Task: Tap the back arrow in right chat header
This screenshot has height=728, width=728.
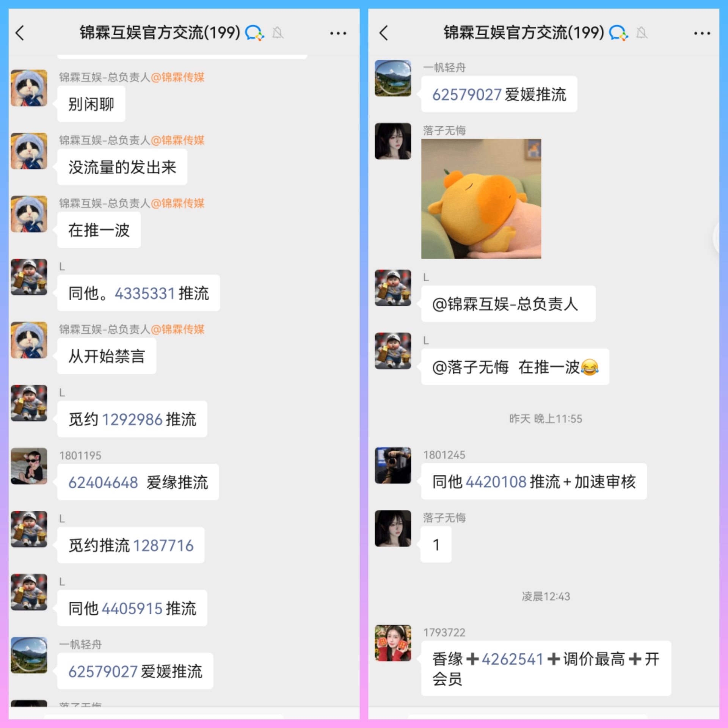Action: point(384,33)
